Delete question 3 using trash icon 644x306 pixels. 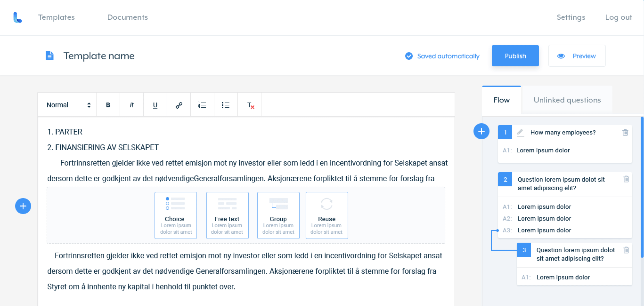click(626, 250)
